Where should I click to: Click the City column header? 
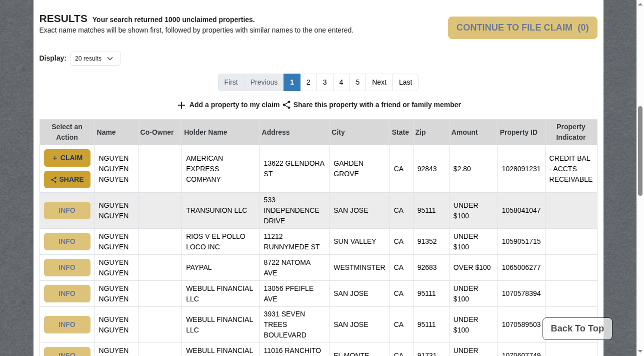pos(359,132)
